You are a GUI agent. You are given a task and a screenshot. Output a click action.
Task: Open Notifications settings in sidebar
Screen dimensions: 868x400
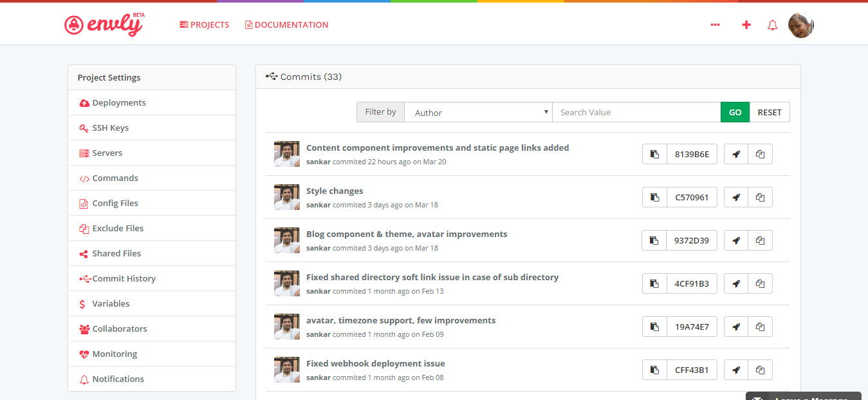point(152,379)
